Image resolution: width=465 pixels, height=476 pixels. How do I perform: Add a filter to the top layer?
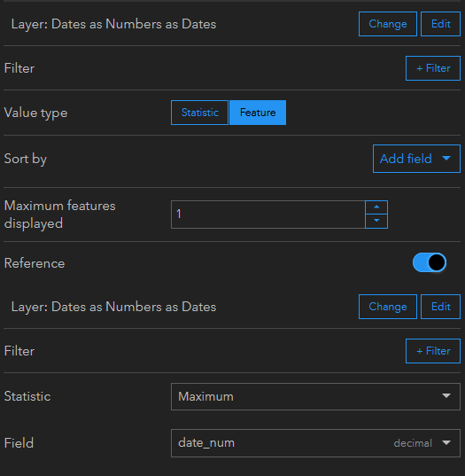[x=433, y=68]
